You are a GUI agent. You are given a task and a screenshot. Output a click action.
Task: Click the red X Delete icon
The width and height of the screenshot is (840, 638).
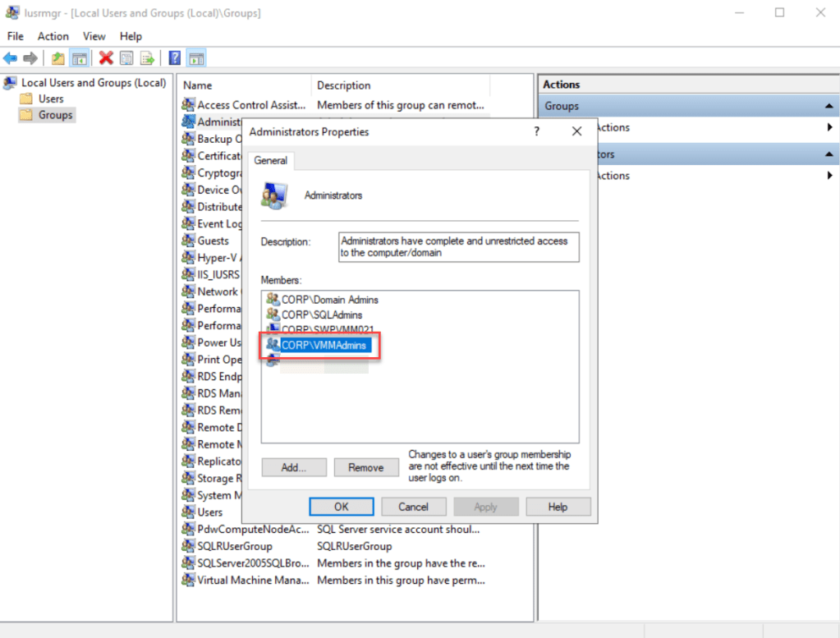(106, 58)
